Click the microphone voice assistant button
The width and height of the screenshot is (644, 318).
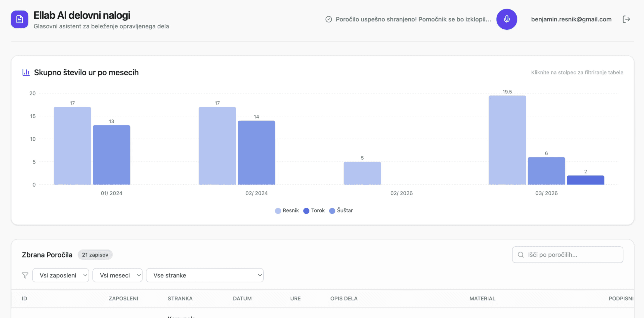(507, 19)
